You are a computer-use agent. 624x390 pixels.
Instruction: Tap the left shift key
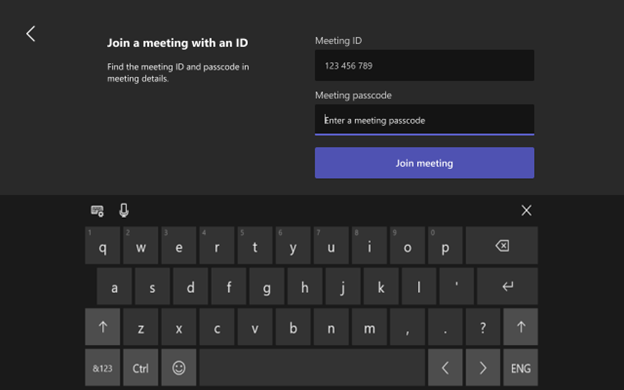click(x=102, y=327)
